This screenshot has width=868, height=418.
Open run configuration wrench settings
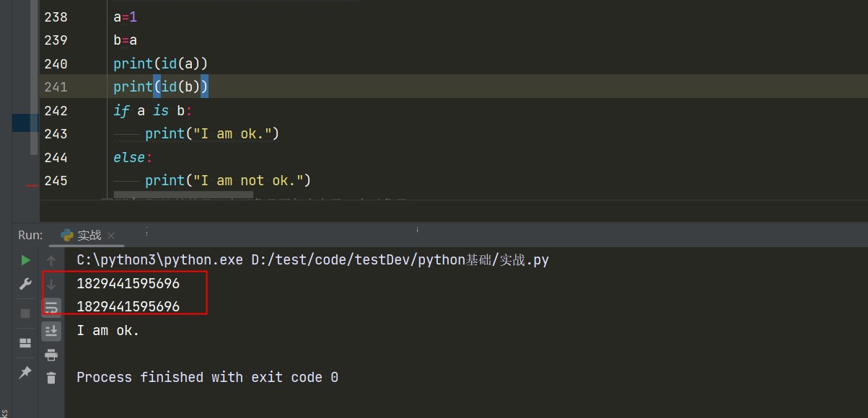point(25,284)
